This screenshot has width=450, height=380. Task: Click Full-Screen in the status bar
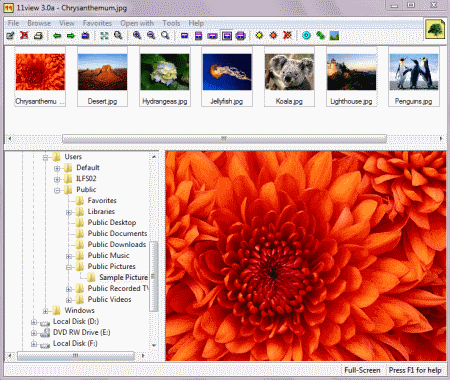tap(362, 370)
